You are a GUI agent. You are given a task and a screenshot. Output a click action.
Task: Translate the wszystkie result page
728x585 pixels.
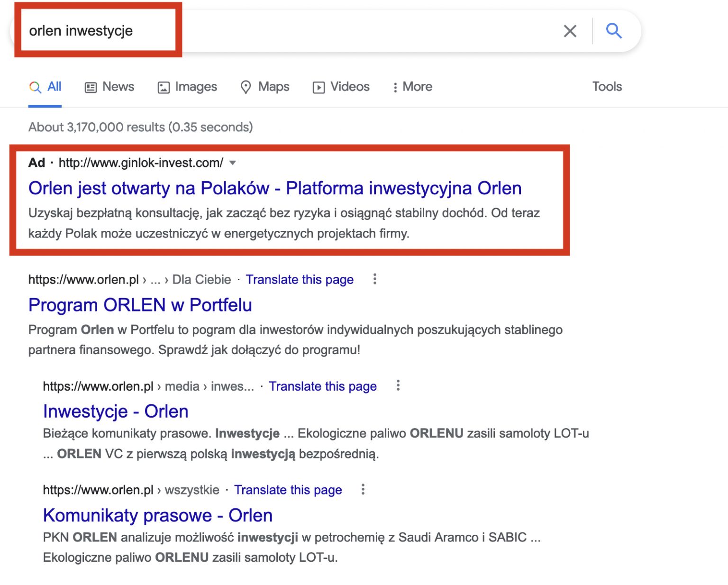[288, 490]
